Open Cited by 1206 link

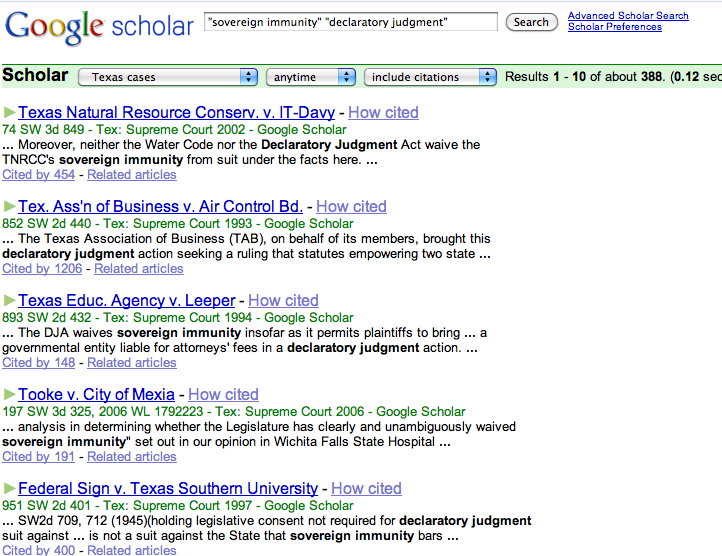(42, 269)
